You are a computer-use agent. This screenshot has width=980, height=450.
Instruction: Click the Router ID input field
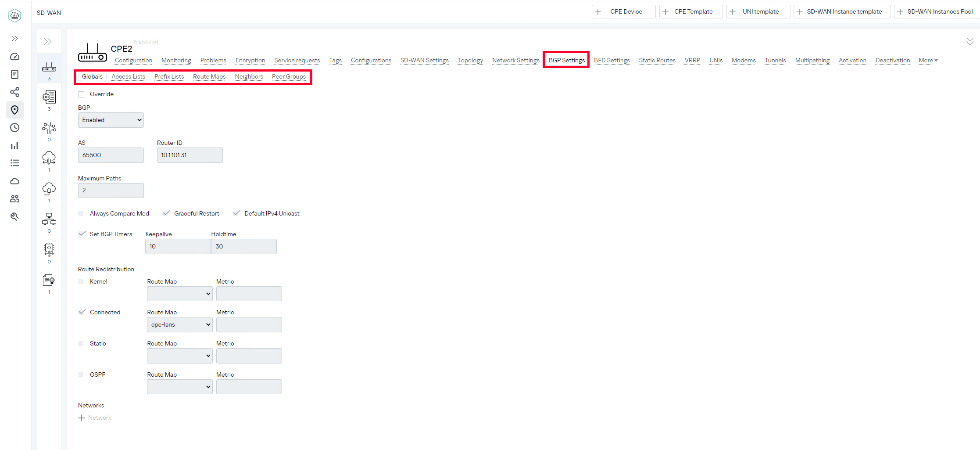pos(190,155)
